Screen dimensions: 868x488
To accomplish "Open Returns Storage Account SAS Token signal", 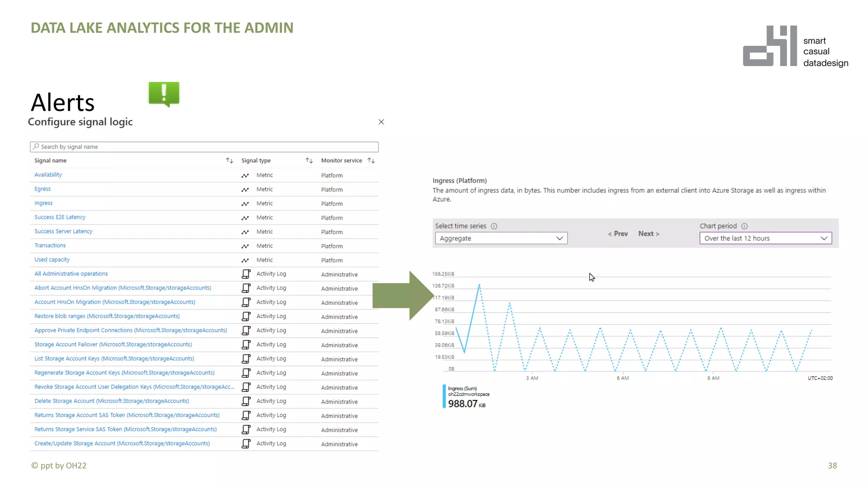I will tap(127, 415).
